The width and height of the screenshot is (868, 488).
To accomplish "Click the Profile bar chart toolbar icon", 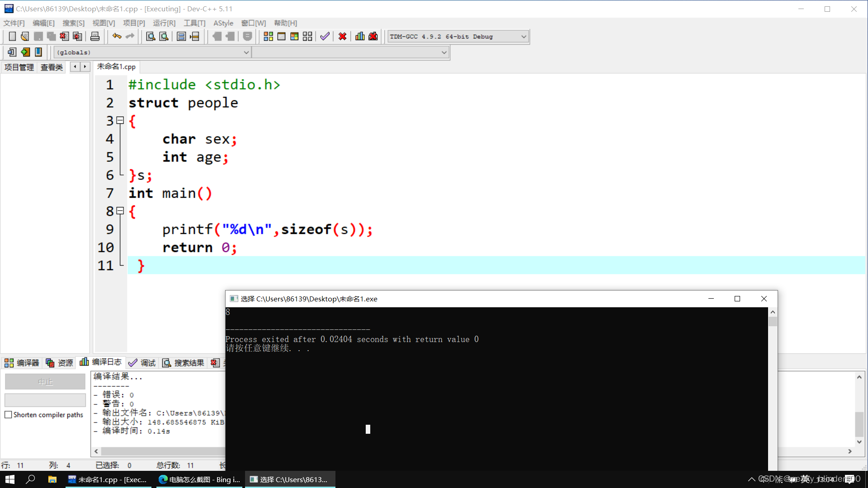I will pos(360,37).
